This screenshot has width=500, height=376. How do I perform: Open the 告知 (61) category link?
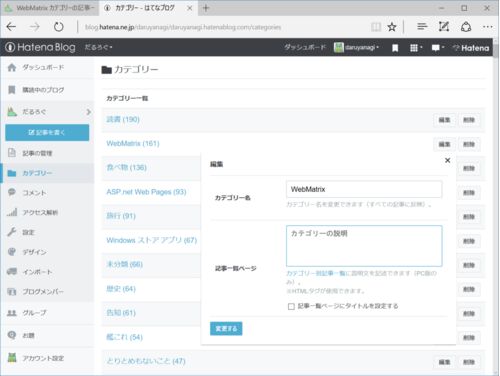point(121,313)
